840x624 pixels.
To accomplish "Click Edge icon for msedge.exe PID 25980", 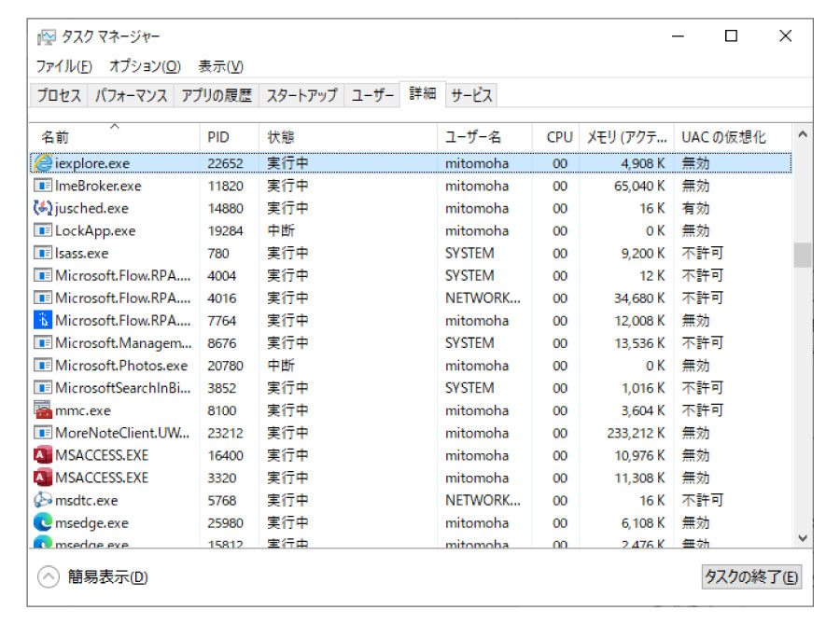I will pos(43,522).
